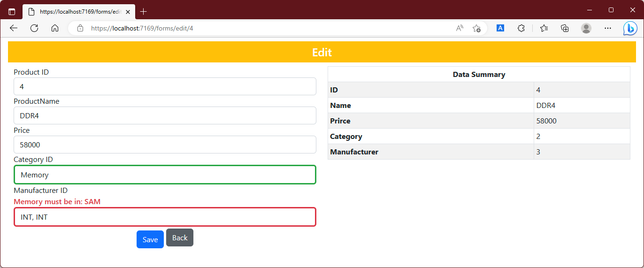The image size is (644, 268).
Task: Add this page to favorites
Action: pos(476,28)
